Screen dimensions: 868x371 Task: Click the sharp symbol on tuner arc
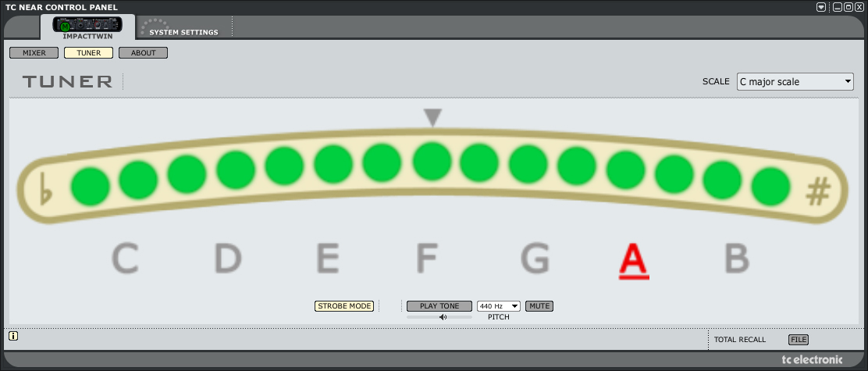tap(817, 193)
